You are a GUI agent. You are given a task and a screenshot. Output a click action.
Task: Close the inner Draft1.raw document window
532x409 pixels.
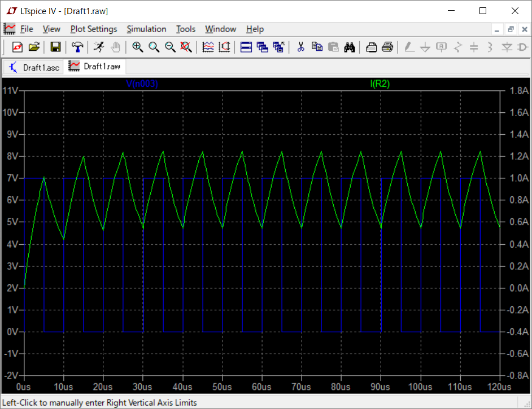click(x=525, y=29)
